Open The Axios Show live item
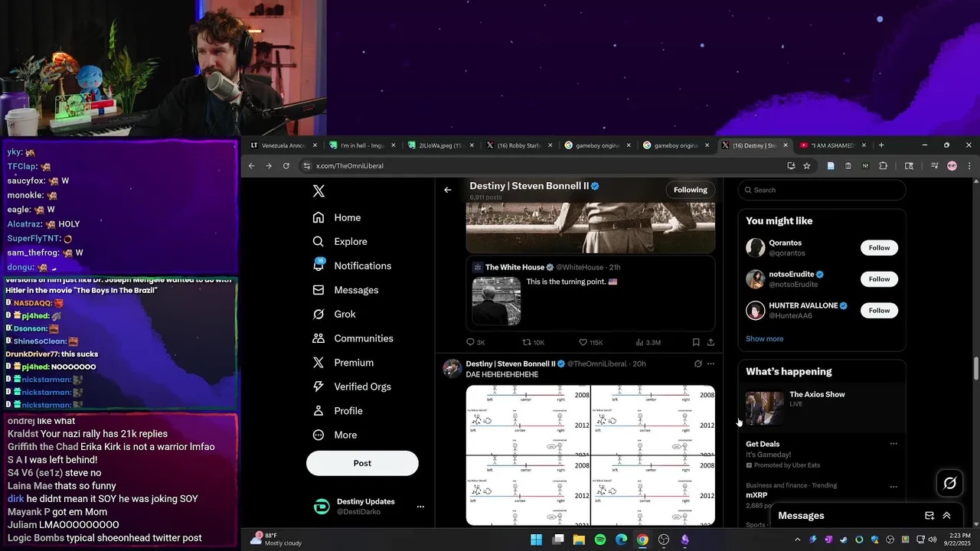 coord(822,408)
